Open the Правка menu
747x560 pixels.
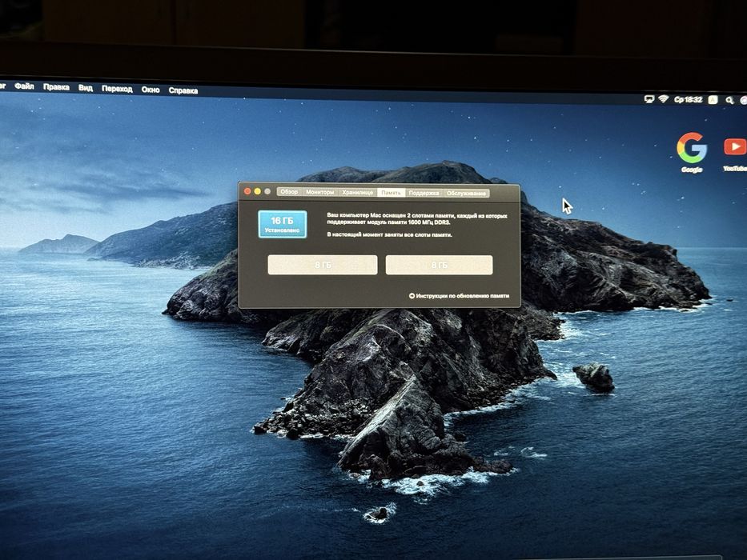click(56, 87)
